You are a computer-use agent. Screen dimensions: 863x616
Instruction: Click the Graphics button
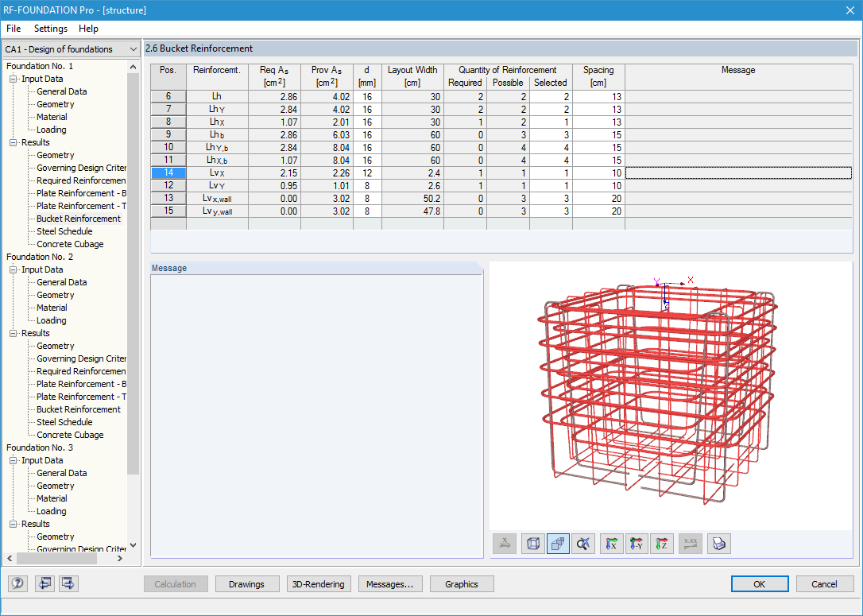point(462,584)
